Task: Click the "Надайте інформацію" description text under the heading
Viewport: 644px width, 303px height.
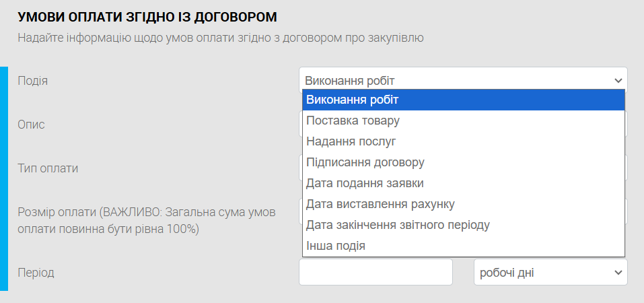Action: click(x=221, y=38)
